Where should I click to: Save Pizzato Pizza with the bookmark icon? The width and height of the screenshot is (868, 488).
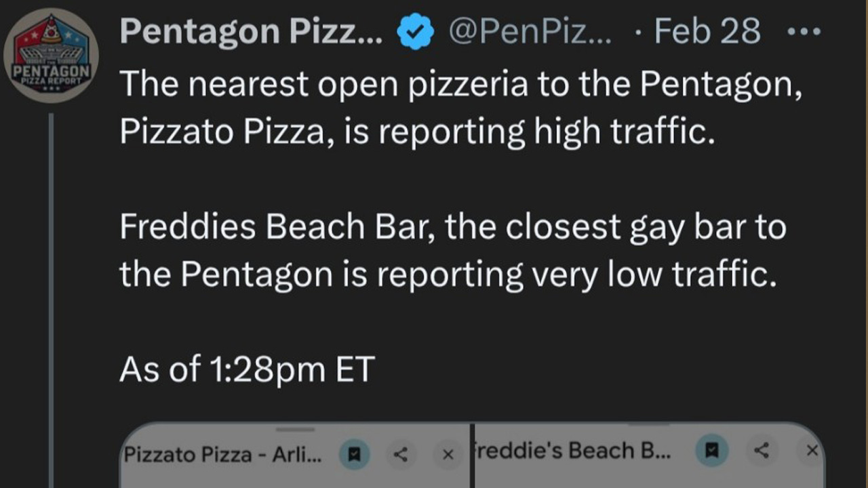point(354,453)
